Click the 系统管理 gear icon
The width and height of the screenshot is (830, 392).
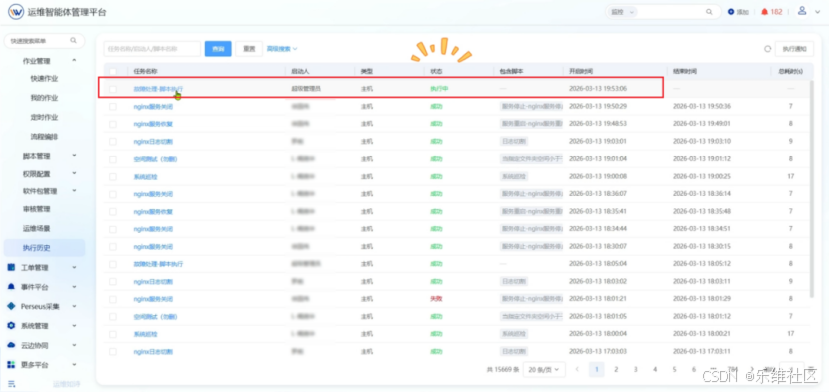[x=11, y=326]
